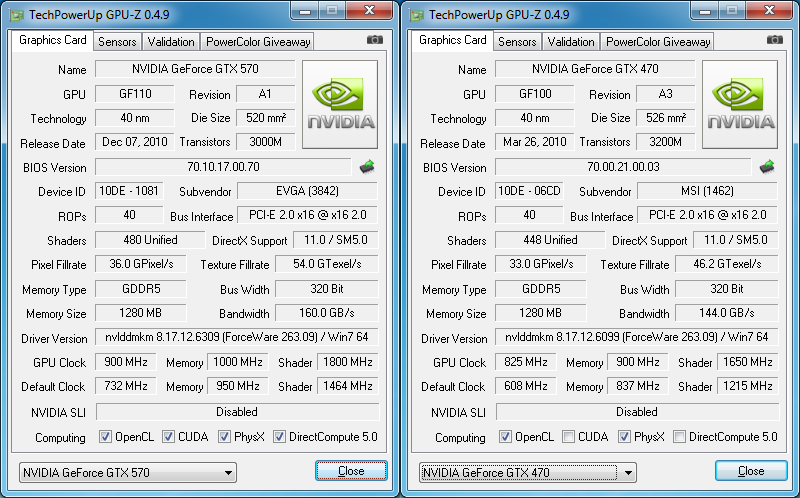This screenshot has height=498, width=800.
Task: Click the Name field showing GTX 570
Action: click(195, 69)
